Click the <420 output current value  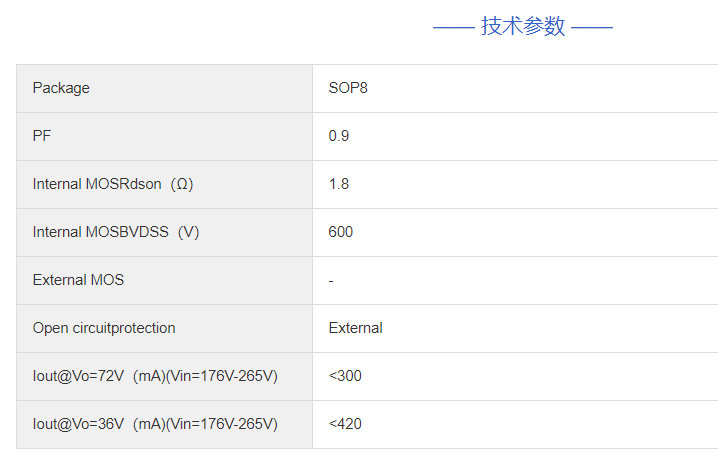(345, 424)
